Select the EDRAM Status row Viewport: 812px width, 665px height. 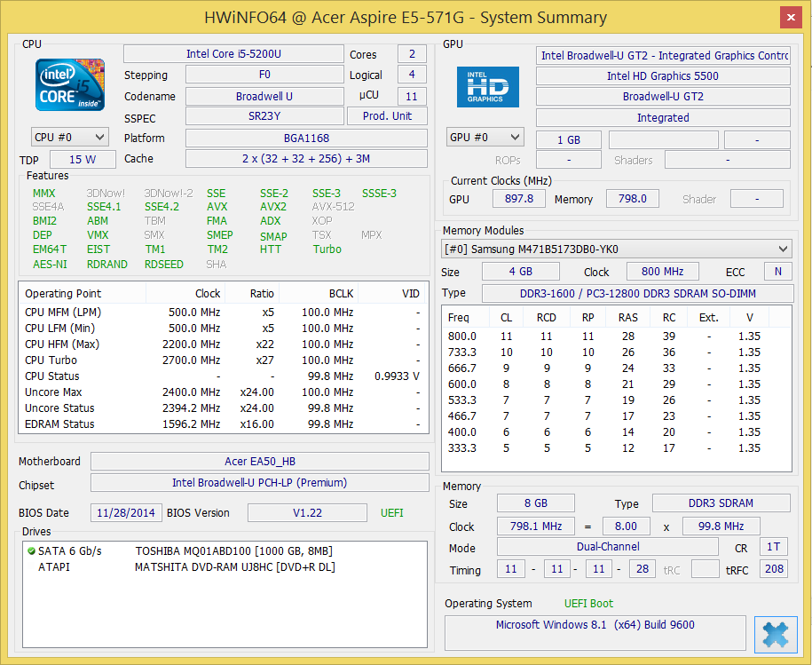224,424
